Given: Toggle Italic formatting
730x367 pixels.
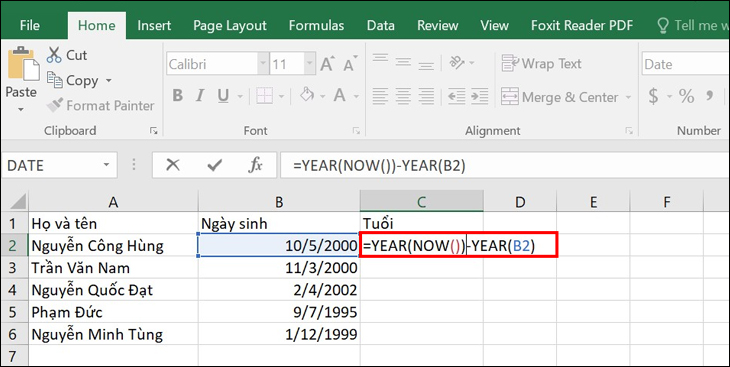Looking at the screenshot, I should click(x=200, y=96).
